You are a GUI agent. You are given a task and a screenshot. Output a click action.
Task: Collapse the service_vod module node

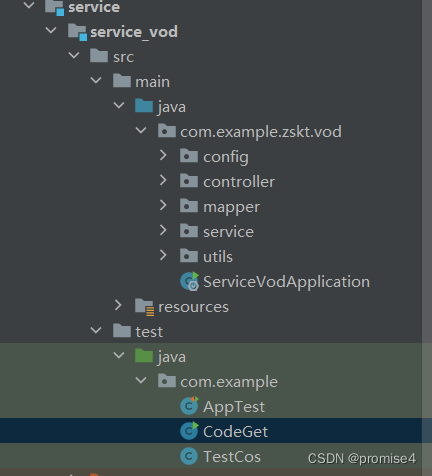pos(51,30)
